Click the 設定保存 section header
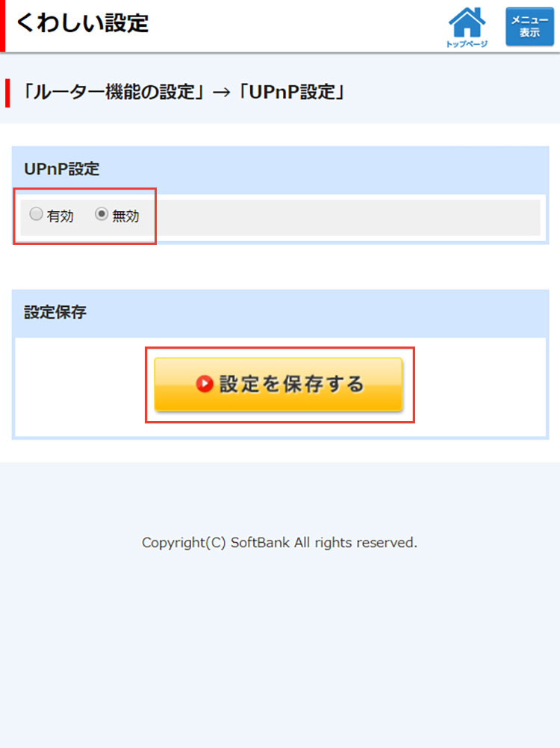The image size is (560, 748). click(x=55, y=313)
